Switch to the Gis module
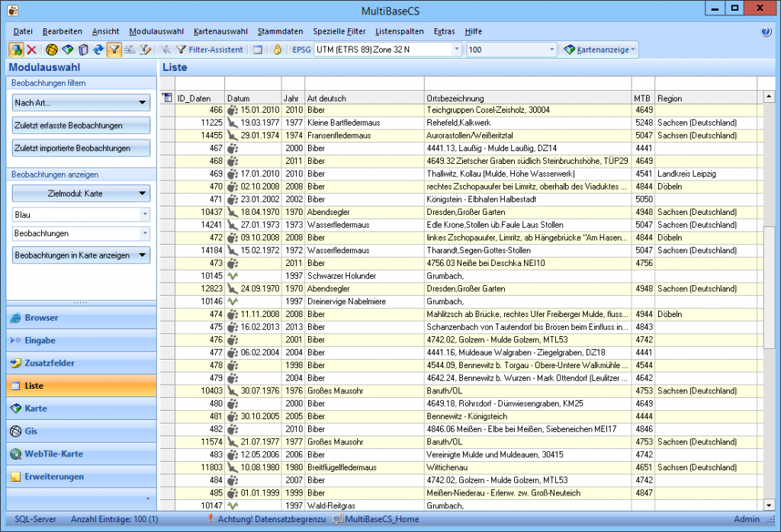The height and width of the screenshot is (532, 781). [x=81, y=431]
